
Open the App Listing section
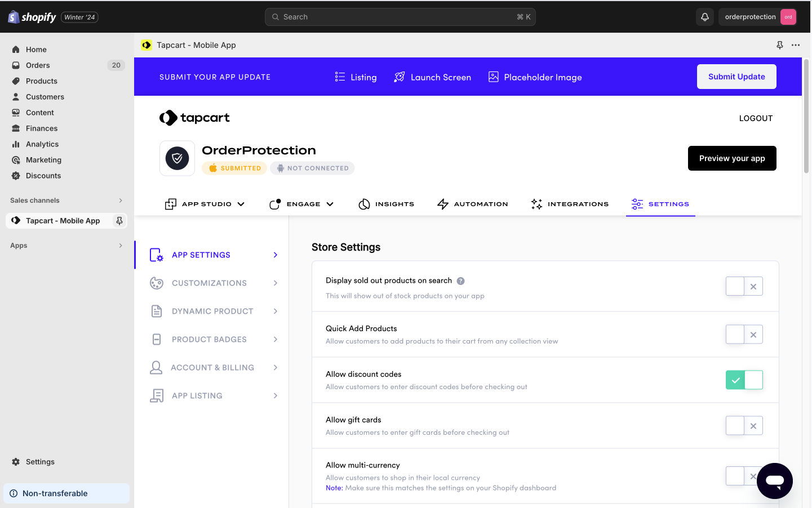pos(214,396)
